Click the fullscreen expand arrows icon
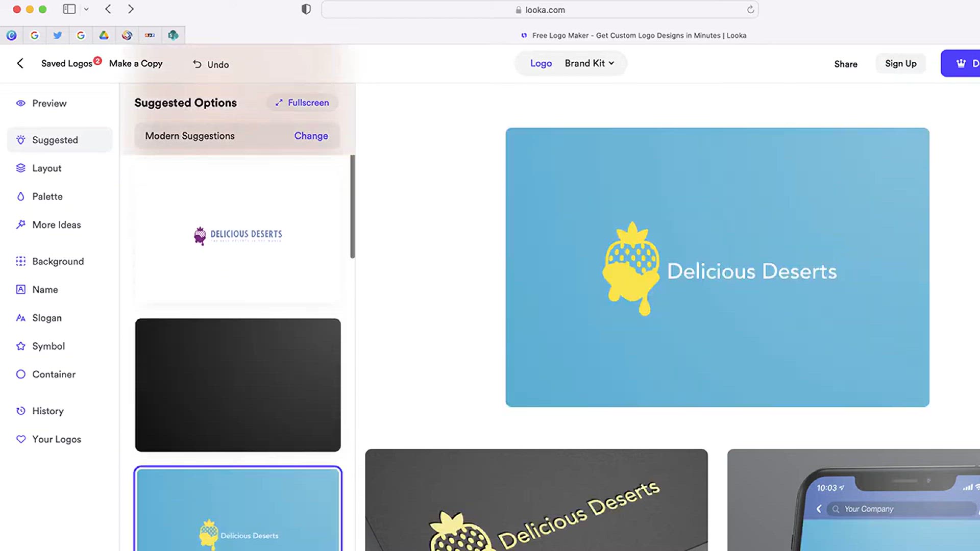This screenshot has width=980, height=551. click(279, 103)
